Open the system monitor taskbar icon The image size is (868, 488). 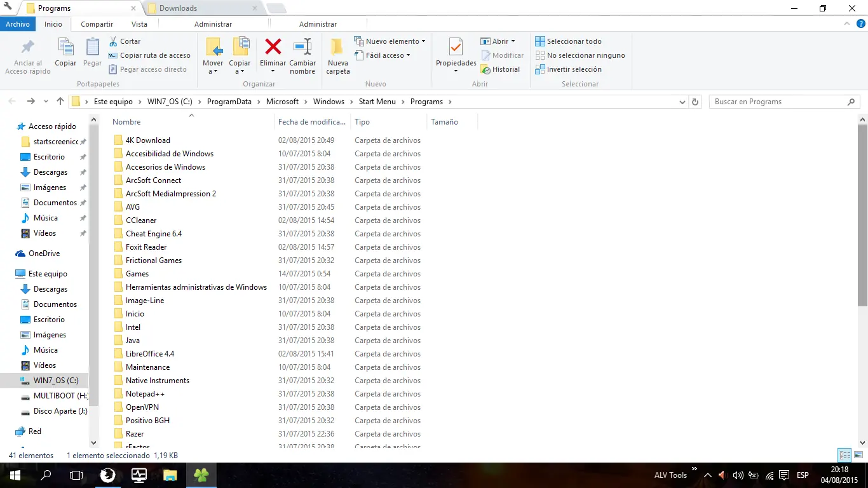139,475
